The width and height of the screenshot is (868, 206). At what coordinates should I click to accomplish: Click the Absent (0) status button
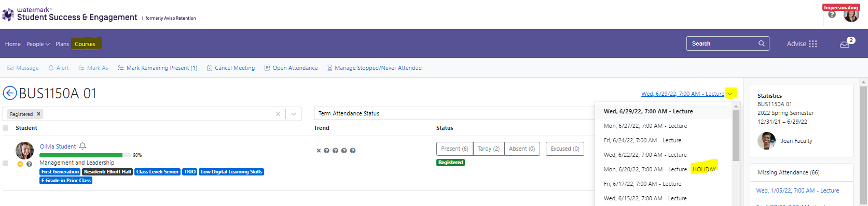coord(522,149)
